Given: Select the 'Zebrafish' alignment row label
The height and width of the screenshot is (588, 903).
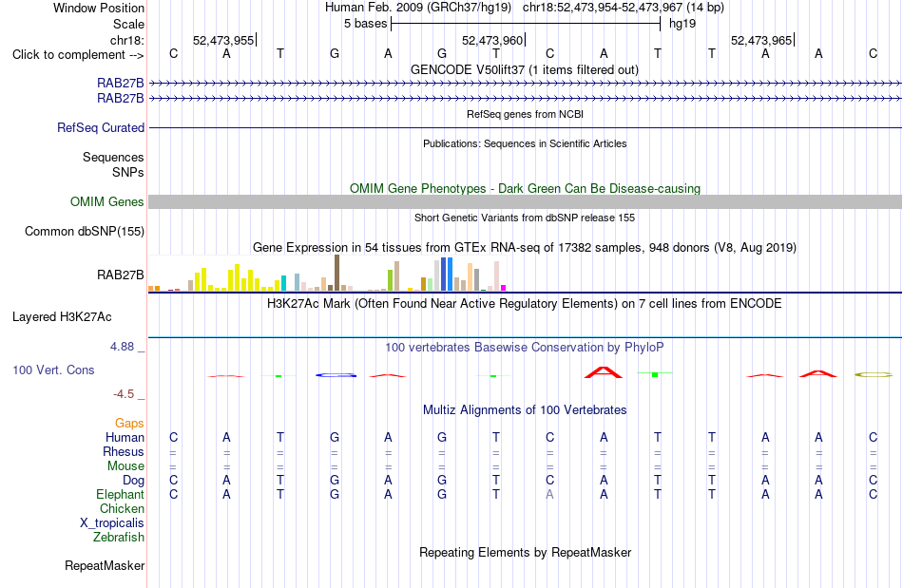Looking at the screenshot, I should point(119,537).
